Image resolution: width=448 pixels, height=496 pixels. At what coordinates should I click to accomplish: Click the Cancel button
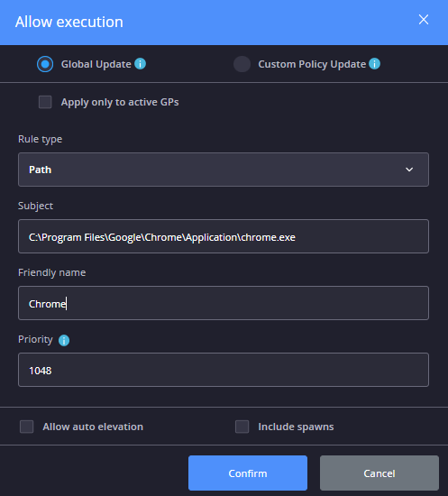tap(379, 473)
